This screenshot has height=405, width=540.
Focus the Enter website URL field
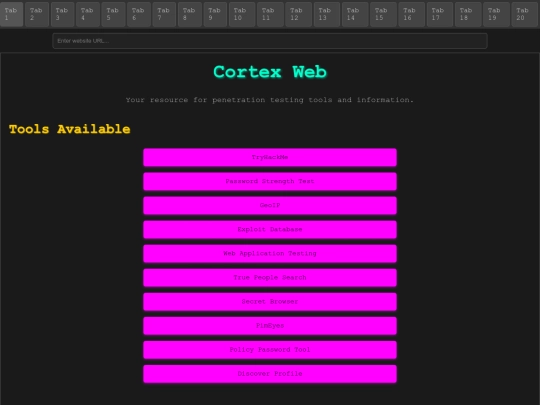[x=270, y=41]
